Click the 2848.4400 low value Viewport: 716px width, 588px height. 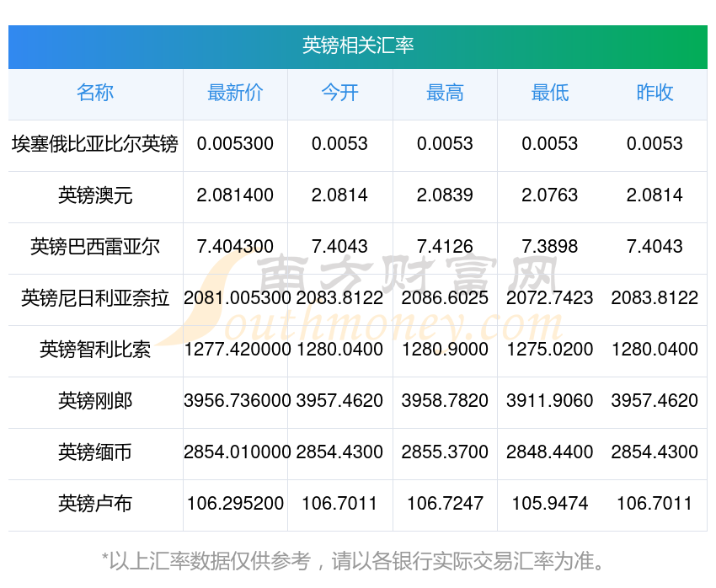pyautogui.click(x=550, y=452)
